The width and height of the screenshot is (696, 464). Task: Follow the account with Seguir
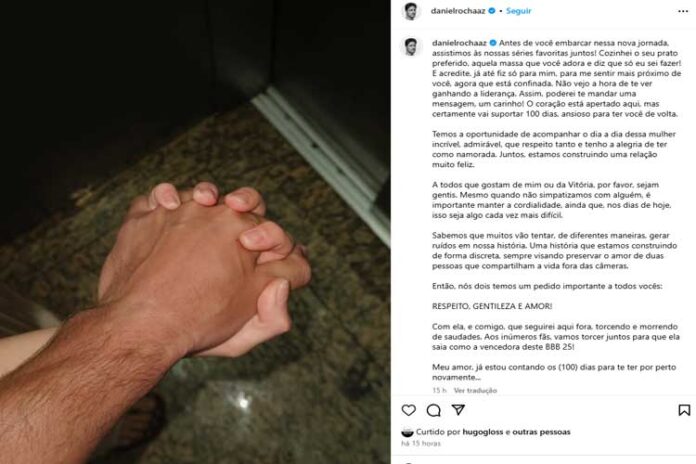click(518, 11)
